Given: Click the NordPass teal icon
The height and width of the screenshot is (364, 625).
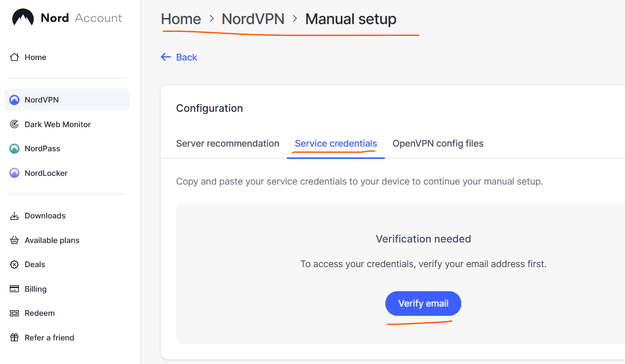Looking at the screenshot, I should click(x=14, y=149).
